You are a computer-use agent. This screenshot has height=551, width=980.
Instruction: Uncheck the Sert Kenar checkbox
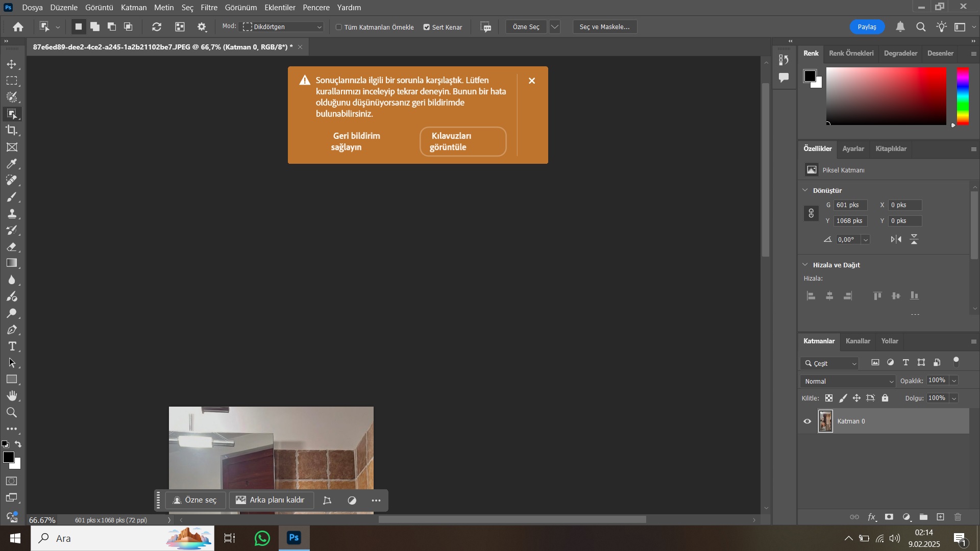427,27
